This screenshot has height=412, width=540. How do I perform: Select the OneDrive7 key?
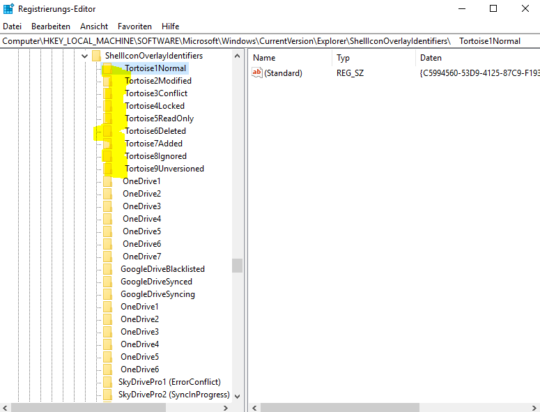pos(142,256)
